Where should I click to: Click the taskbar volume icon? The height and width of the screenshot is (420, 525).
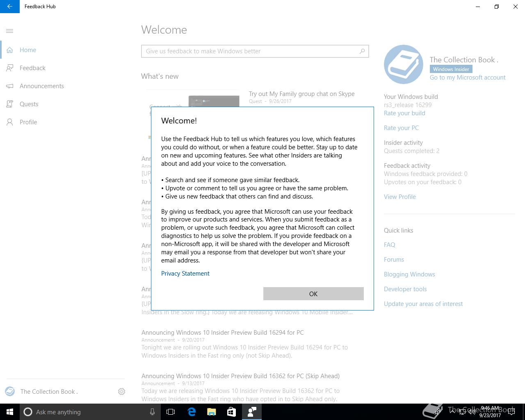point(472,412)
